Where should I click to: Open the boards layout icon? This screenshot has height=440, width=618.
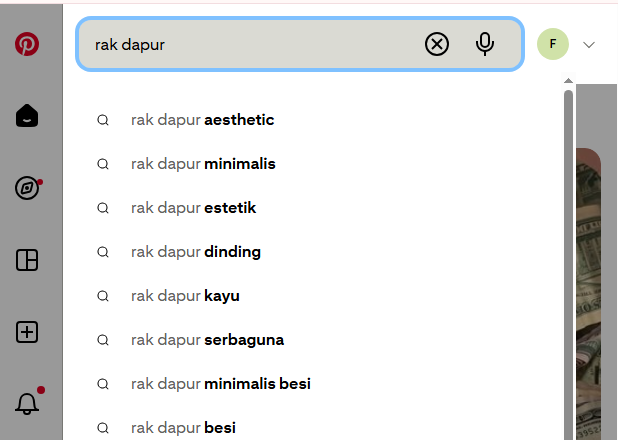pos(27,260)
